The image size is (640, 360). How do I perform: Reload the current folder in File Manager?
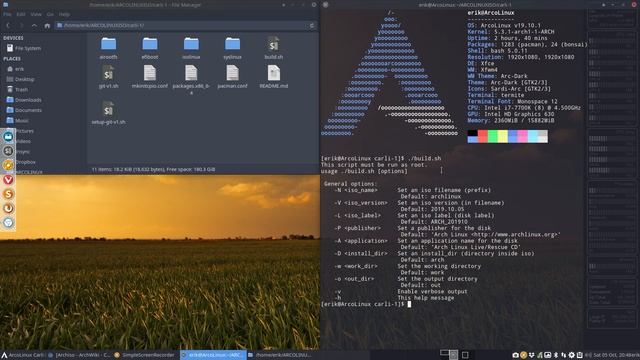coord(312,25)
